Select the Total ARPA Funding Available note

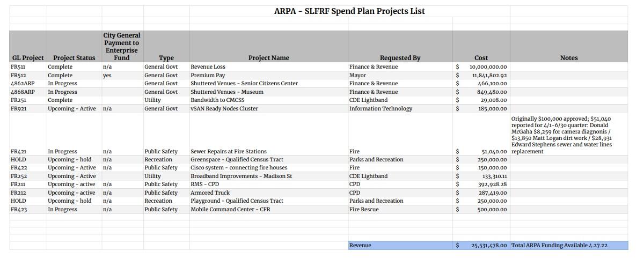pos(559,246)
